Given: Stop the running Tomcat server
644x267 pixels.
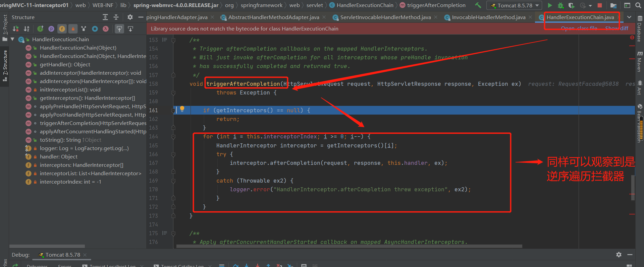Looking at the screenshot, I should tap(600, 5).
